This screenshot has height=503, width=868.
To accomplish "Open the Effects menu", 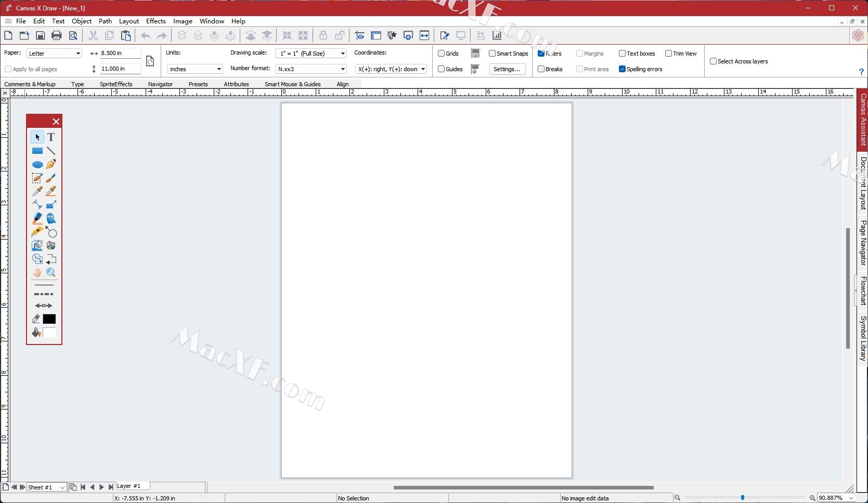I will point(156,21).
